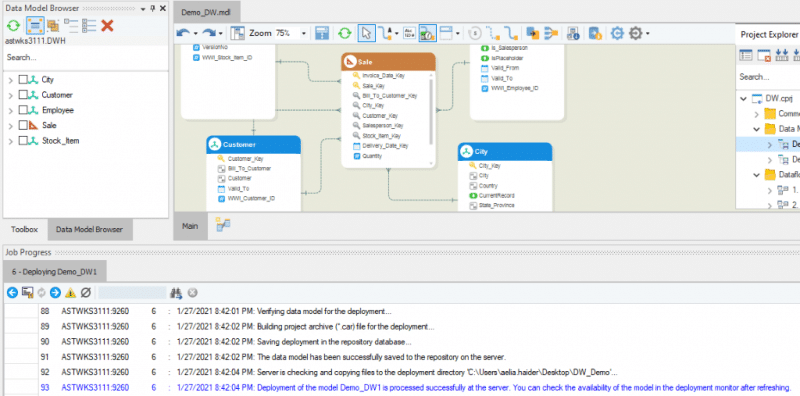
Task: Refresh the Data Model Browser with green arrows
Action: 13,25
